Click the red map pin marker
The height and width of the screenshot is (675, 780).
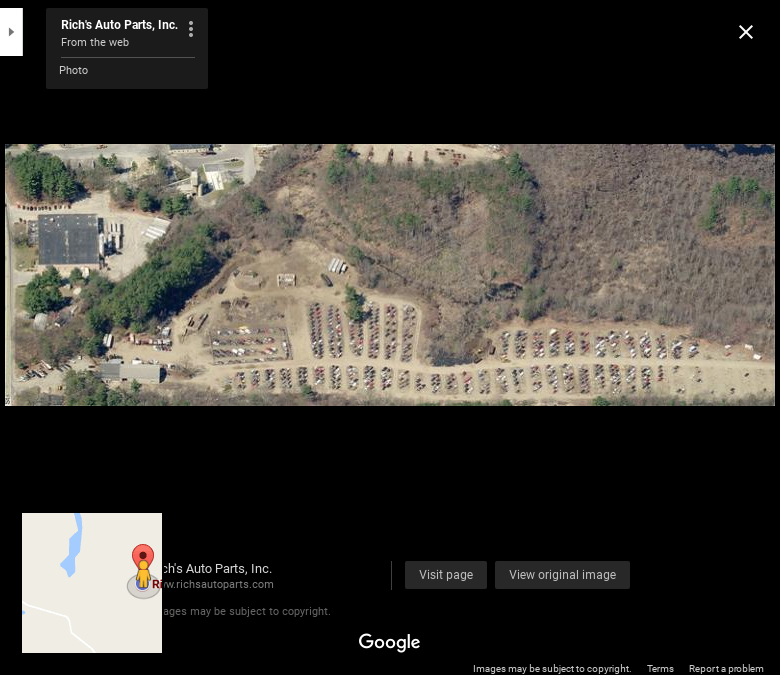143,555
